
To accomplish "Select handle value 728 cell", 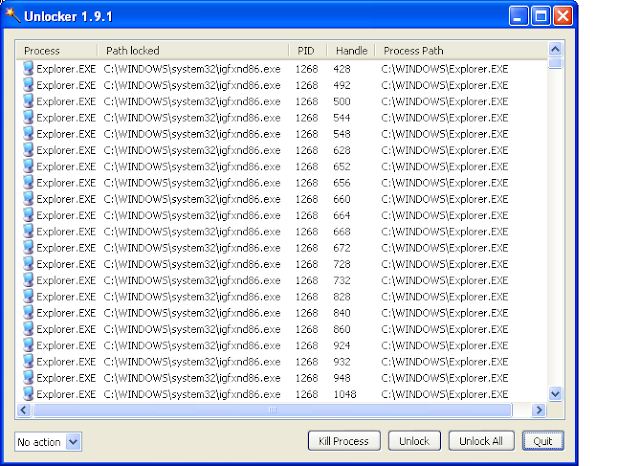I will click(342, 264).
